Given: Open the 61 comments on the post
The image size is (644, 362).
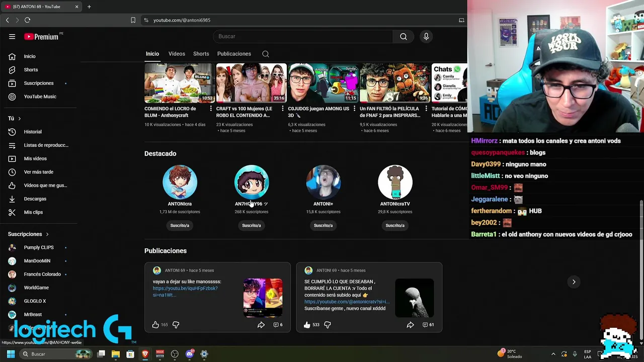Looking at the screenshot, I should pyautogui.click(x=428, y=325).
